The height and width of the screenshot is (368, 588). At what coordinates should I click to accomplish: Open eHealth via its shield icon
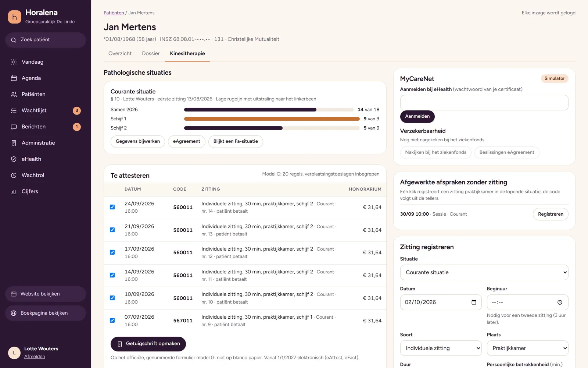click(x=14, y=159)
